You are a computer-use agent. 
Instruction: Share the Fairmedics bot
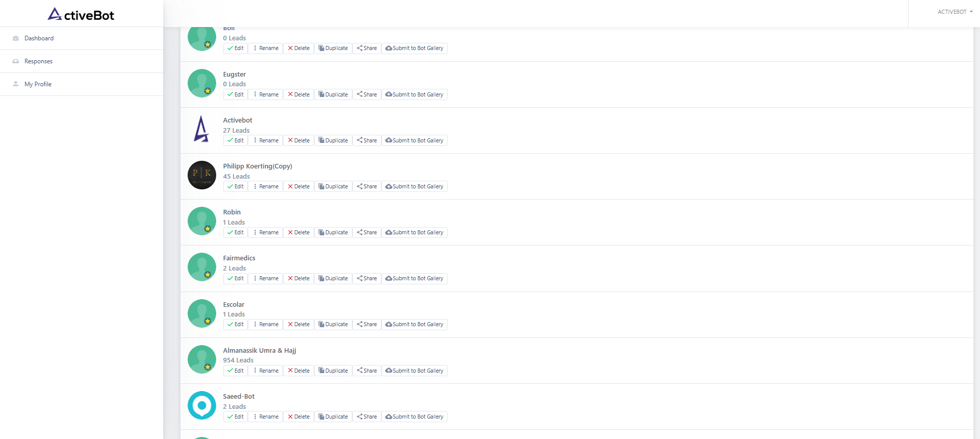coord(367,278)
